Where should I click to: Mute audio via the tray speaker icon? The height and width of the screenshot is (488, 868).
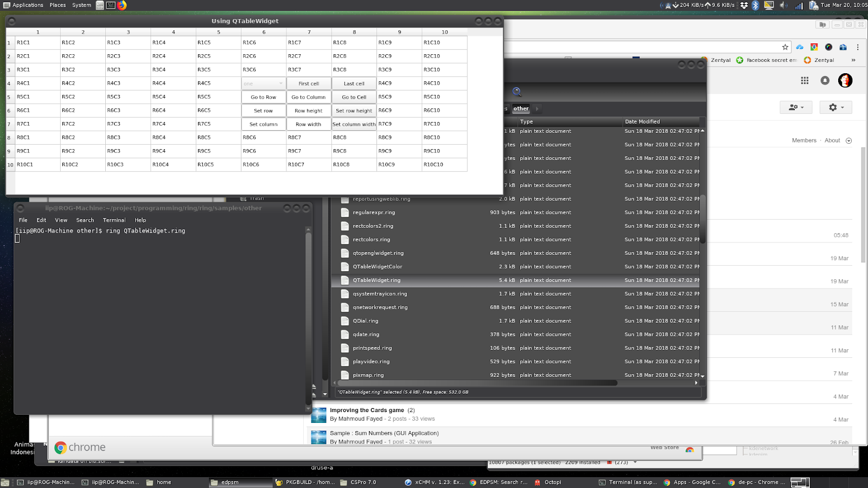point(783,5)
